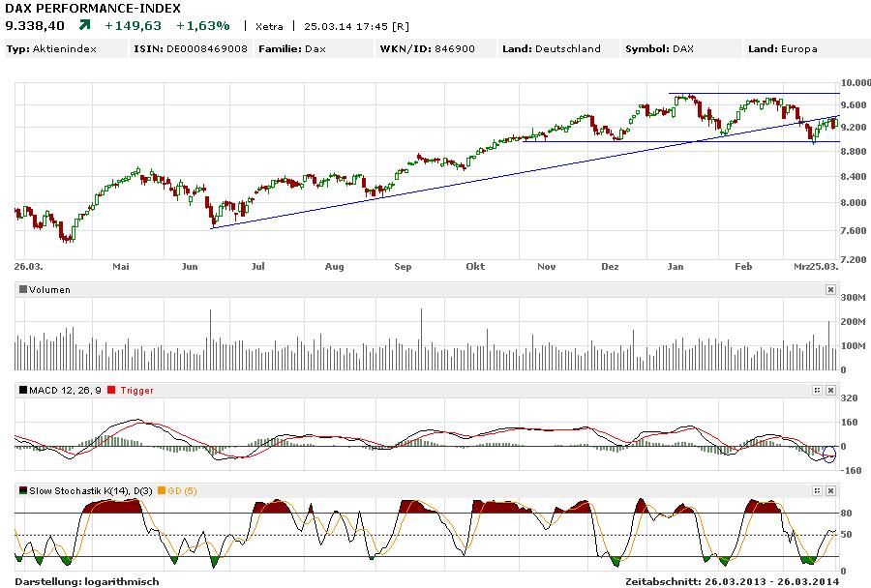Viewport: 871px width, 588px height.
Task: Click the Aug month axis label
Action: (335, 267)
